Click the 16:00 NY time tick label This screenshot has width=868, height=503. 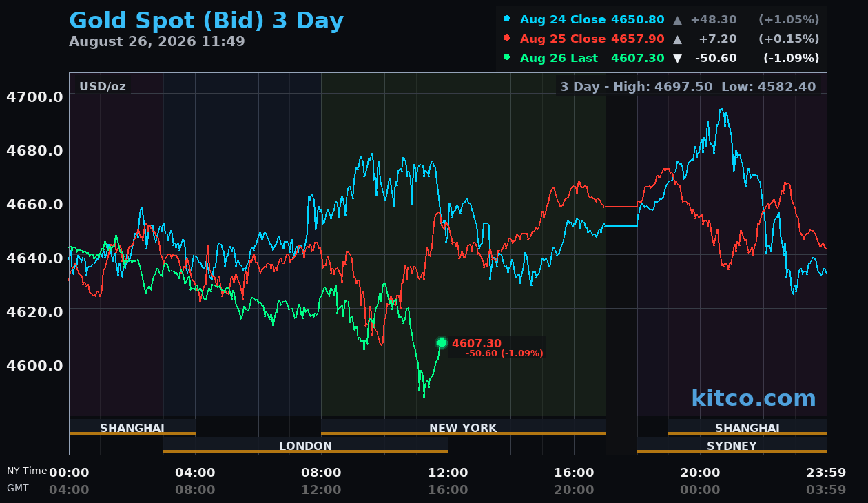[x=574, y=473]
